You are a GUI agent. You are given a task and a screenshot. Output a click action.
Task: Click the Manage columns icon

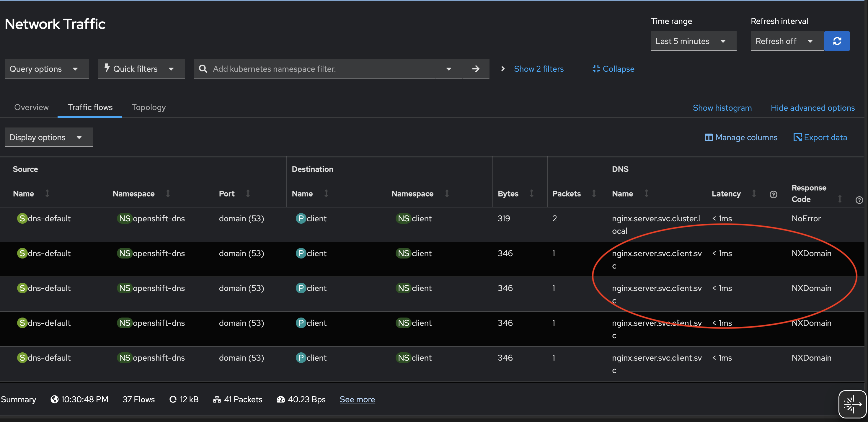(709, 137)
